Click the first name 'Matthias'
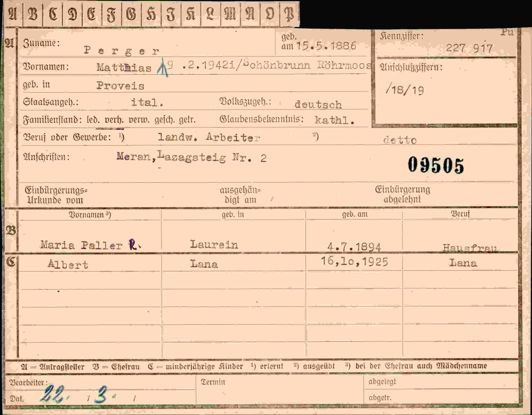This screenshot has width=532, height=415. coord(124,67)
